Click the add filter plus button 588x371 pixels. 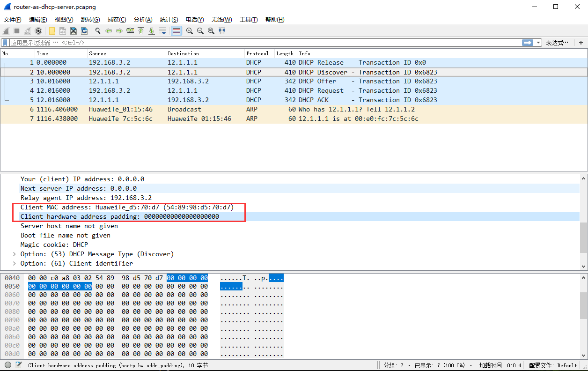tap(581, 43)
